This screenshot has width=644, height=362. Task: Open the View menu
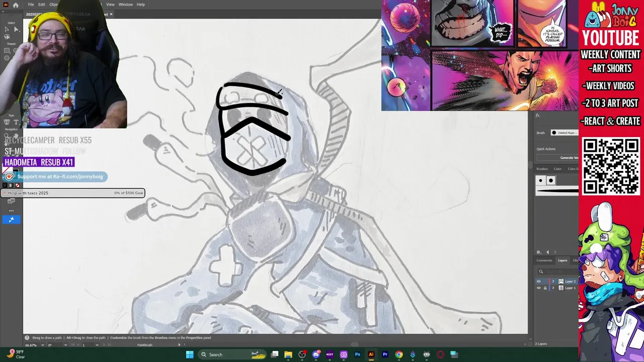tap(110, 5)
